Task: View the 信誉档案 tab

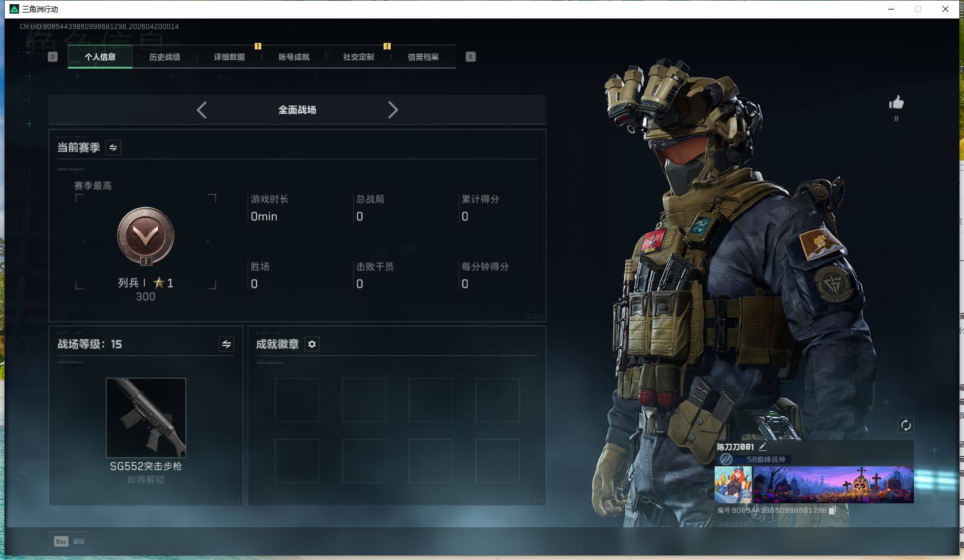Action: coord(423,57)
